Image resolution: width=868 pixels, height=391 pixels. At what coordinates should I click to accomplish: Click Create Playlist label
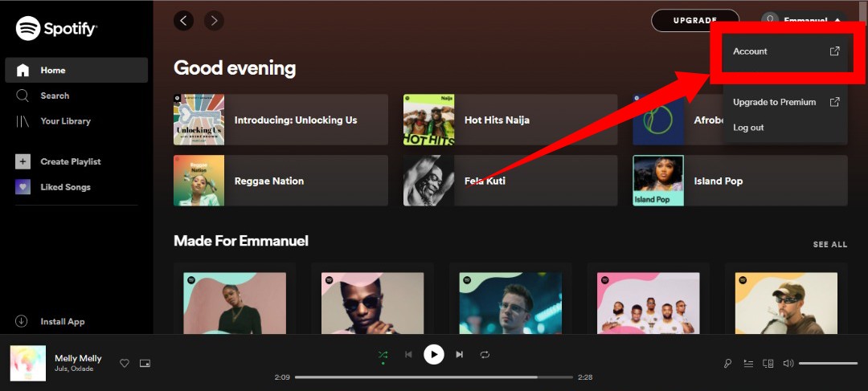click(x=71, y=161)
